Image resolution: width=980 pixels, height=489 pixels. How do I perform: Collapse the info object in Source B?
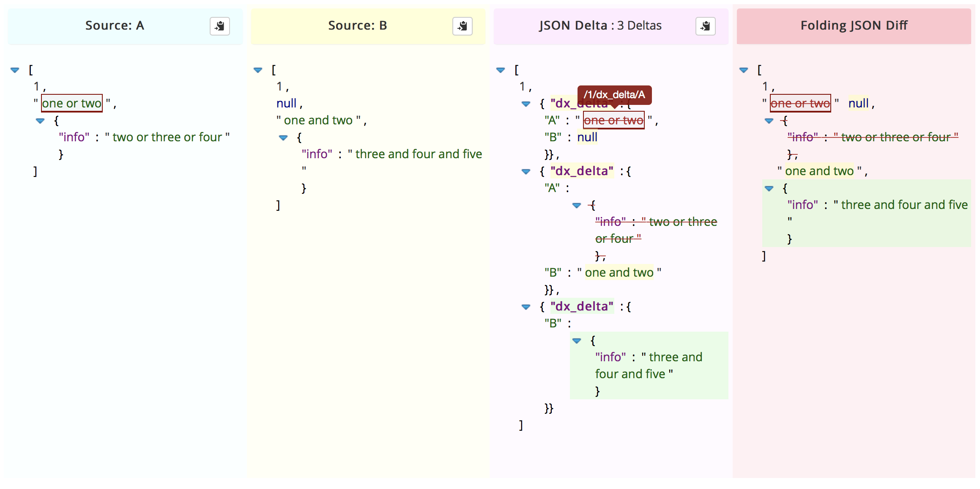pos(283,137)
